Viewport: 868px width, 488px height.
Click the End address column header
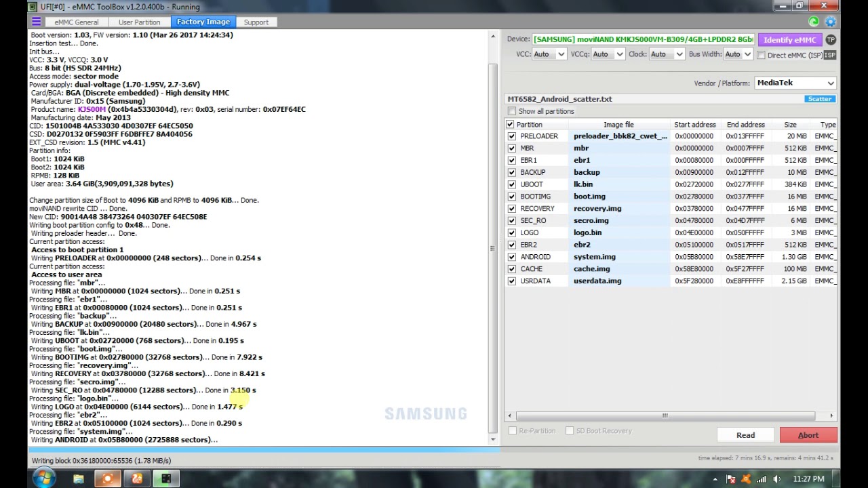(746, 125)
